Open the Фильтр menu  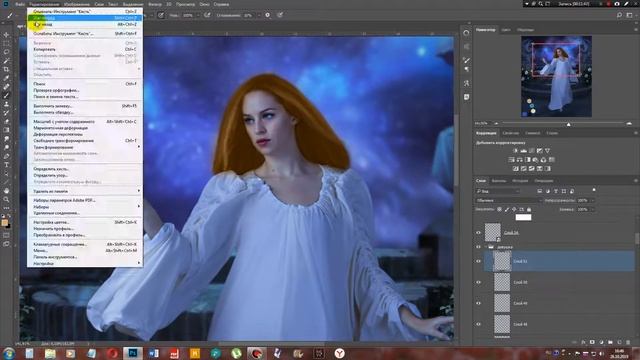155,4
